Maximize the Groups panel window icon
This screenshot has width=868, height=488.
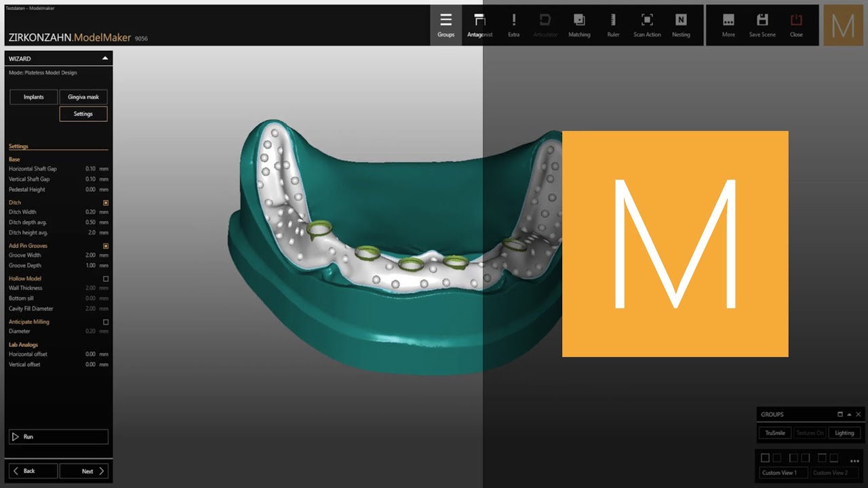pos(840,414)
